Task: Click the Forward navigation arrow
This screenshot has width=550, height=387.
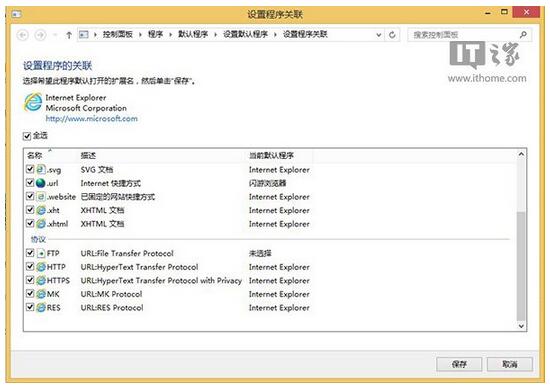Action: pyautogui.click(x=40, y=35)
